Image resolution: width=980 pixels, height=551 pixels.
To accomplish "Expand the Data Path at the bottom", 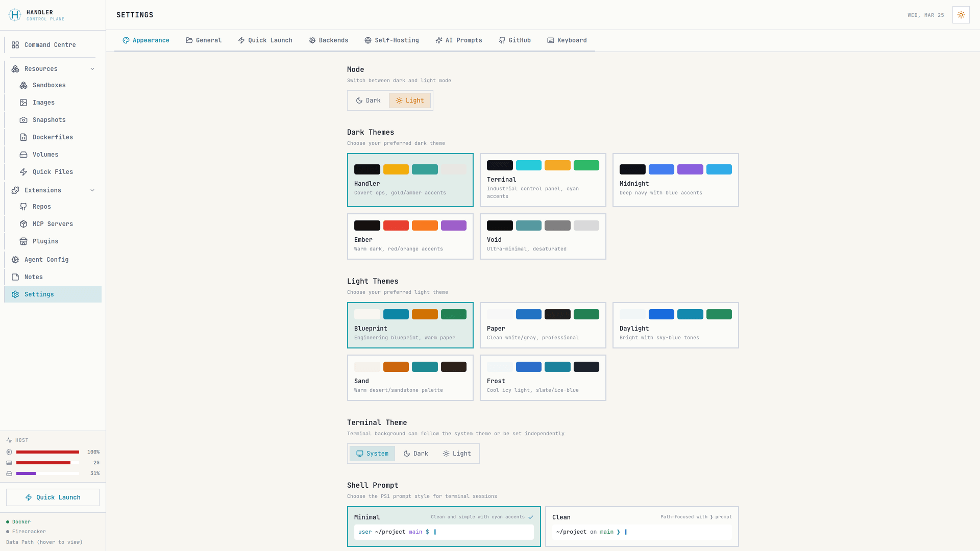I will click(x=44, y=542).
